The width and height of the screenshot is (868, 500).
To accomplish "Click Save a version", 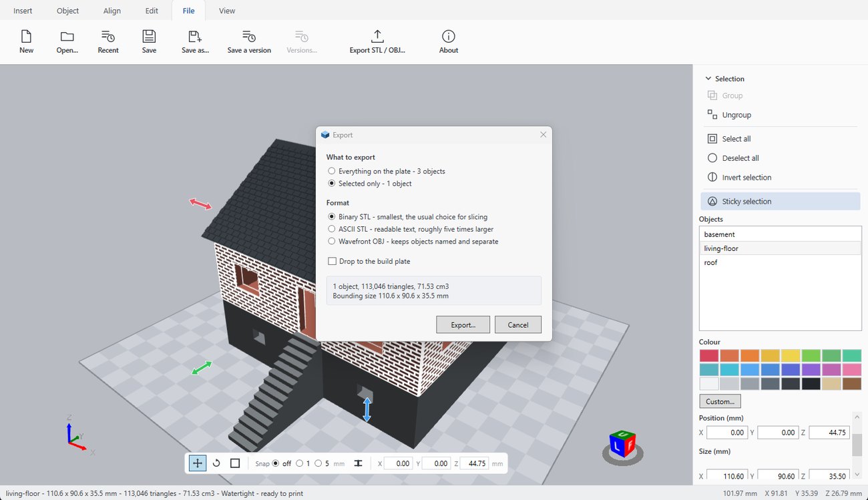I will click(x=249, y=41).
